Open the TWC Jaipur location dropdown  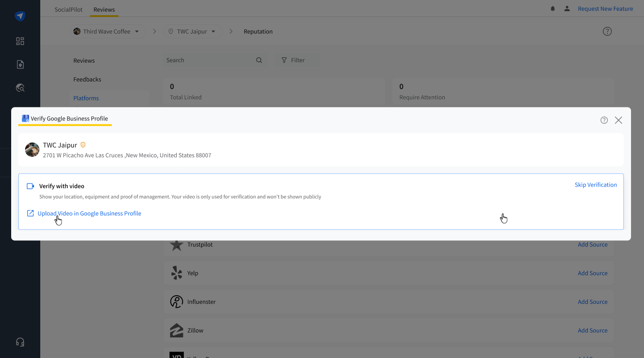pyautogui.click(x=193, y=31)
